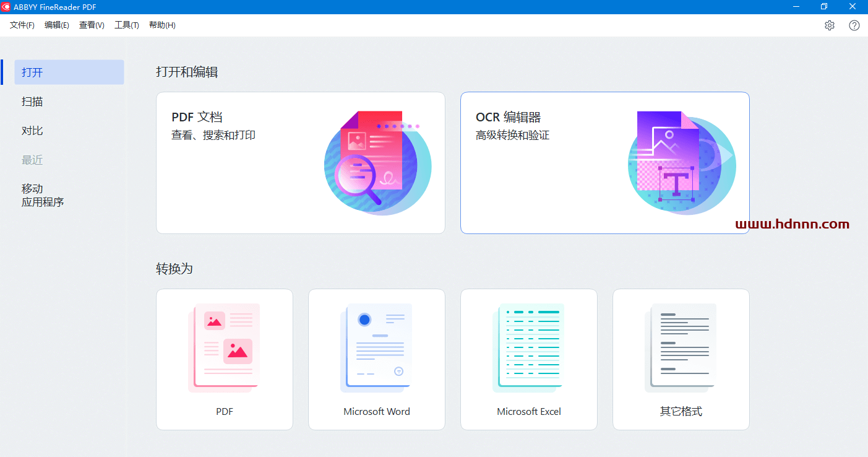Screen dimensions: 868x457
Task: Open the 查看(V) menu
Action: coord(92,25)
